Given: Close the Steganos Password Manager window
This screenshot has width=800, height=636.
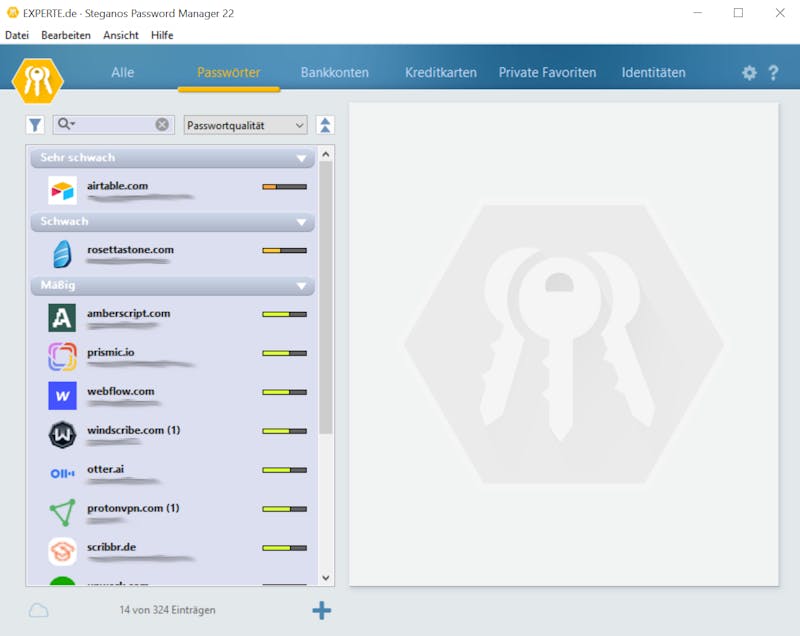Looking at the screenshot, I should pyautogui.click(x=780, y=13).
